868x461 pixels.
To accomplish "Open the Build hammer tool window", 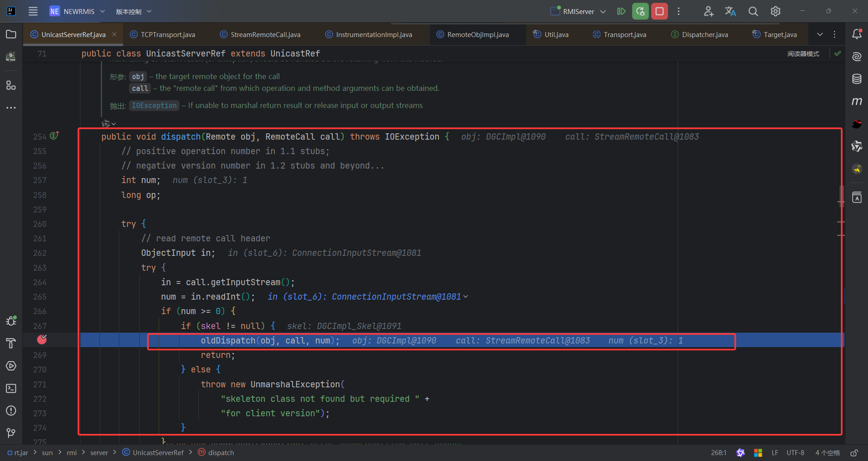I will pyautogui.click(x=11, y=343).
